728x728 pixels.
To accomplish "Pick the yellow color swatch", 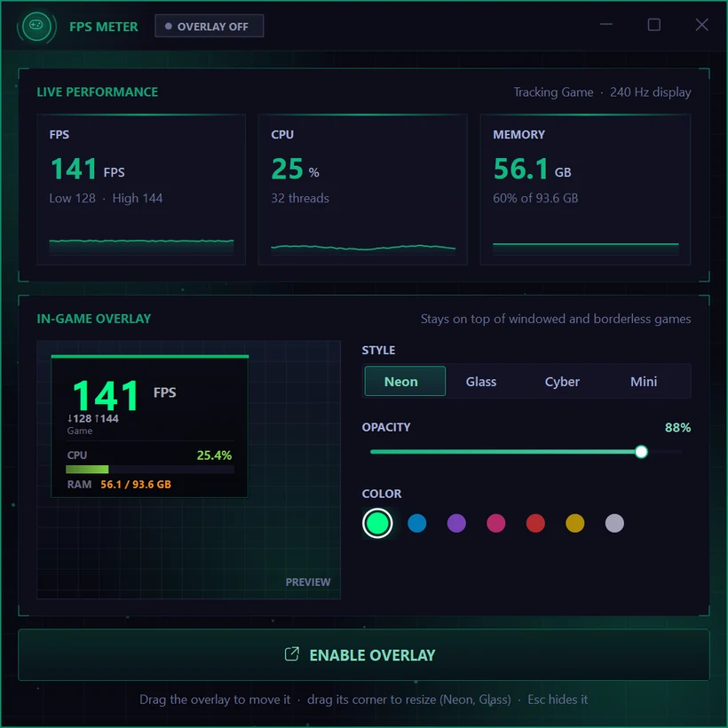I will [x=574, y=523].
